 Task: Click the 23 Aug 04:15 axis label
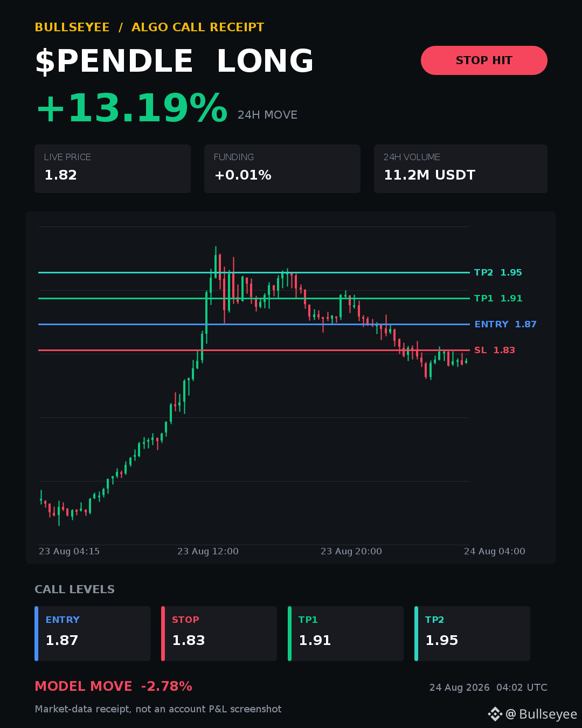click(69, 551)
